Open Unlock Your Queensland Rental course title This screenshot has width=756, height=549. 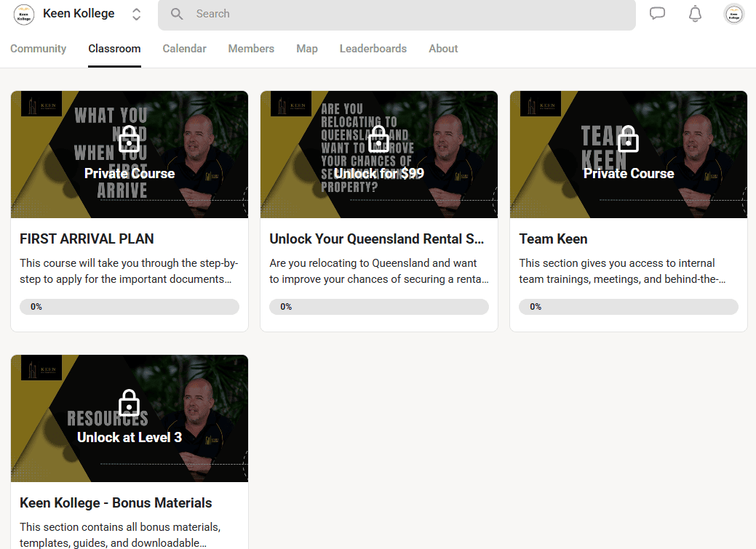pos(376,239)
